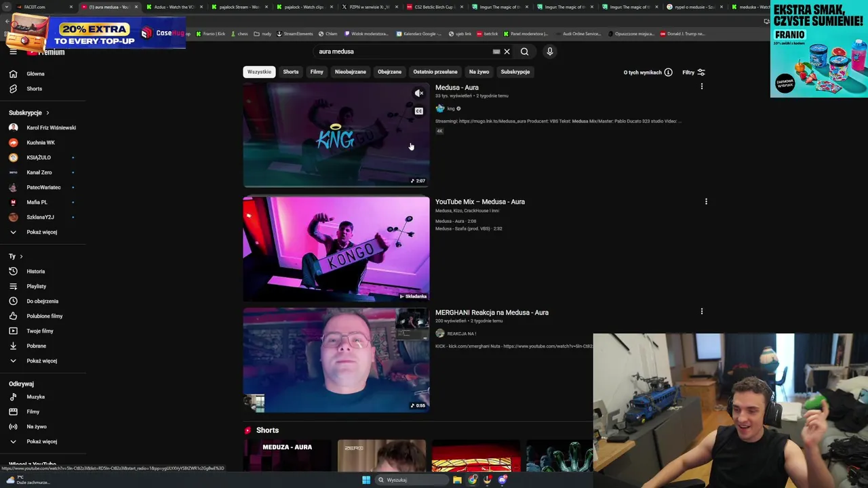Image resolution: width=868 pixels, height=488 pixels.
Task: Open the on-screen keyboard icon in search
Action: (496, 52)
